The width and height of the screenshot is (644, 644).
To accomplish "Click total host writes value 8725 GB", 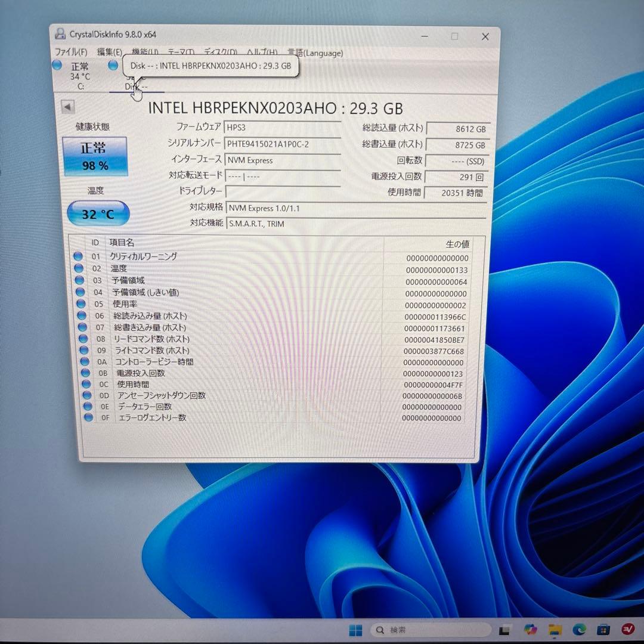I will (457, 145).
